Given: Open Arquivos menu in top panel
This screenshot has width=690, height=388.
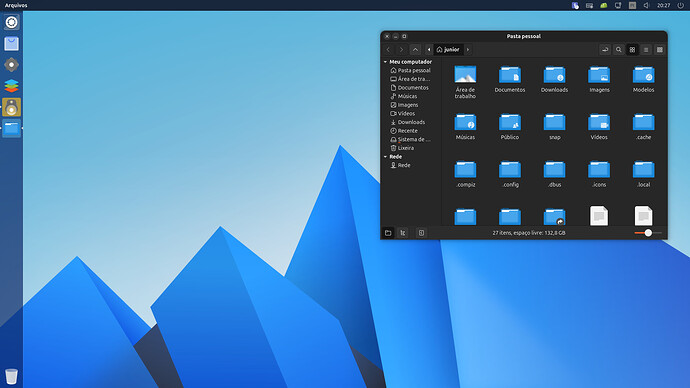Looking at the screenshot, I should click(16, 5).
